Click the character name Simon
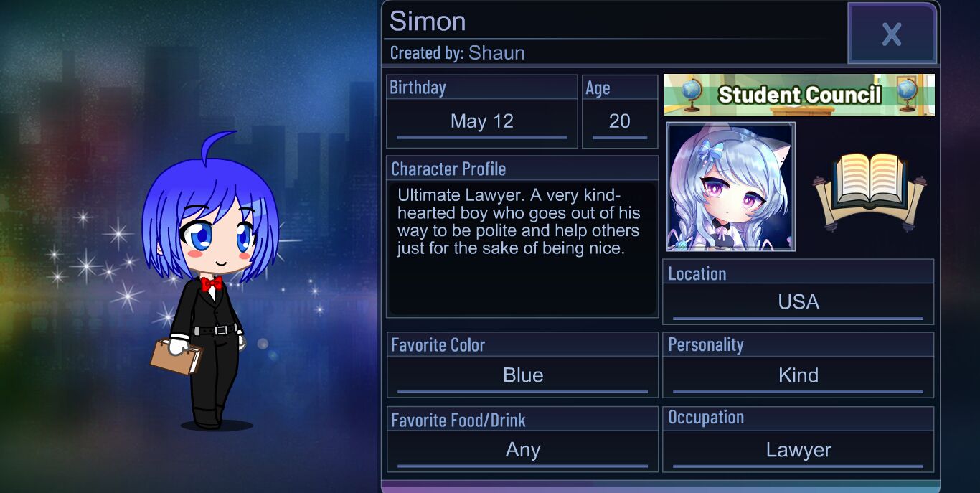Viewport: 980px width, 493px height. click(x=428, y=21)
